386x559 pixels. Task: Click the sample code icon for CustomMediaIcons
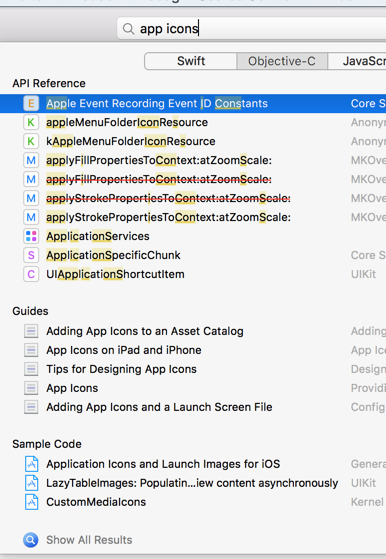31,502
